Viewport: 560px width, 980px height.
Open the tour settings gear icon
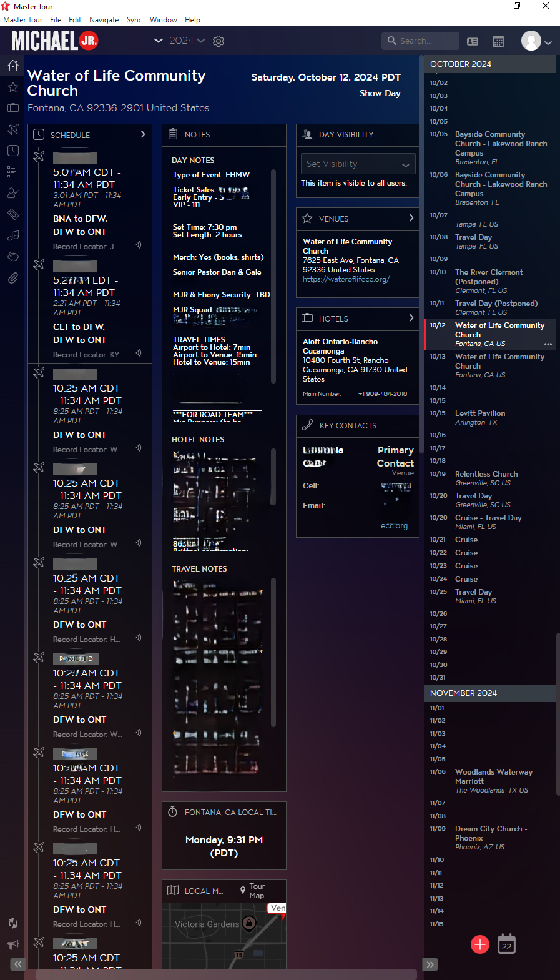click(x=219, y=41)
